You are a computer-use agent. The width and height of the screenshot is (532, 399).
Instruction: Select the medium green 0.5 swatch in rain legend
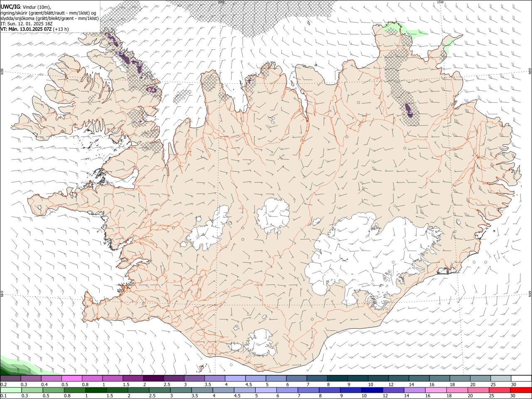click(53, 390)
